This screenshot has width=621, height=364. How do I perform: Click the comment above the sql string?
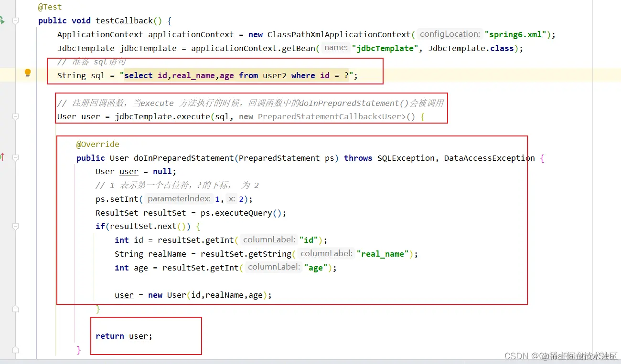pyautogui.click(x=92, y=62)
